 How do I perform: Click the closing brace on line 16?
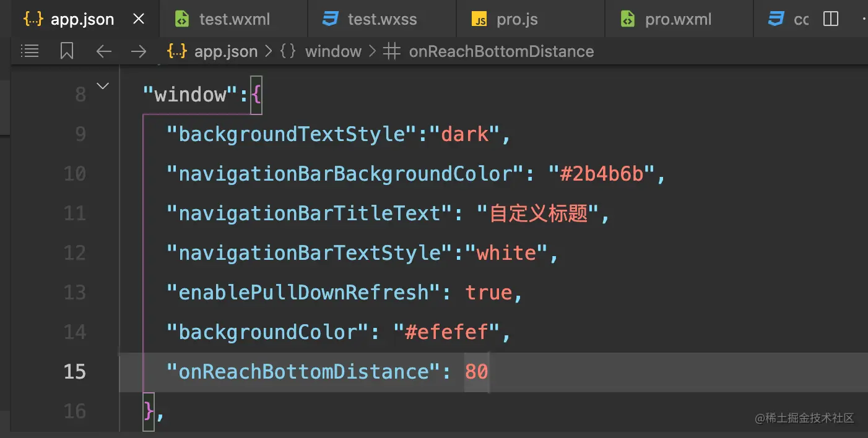[x=149, y=411]
